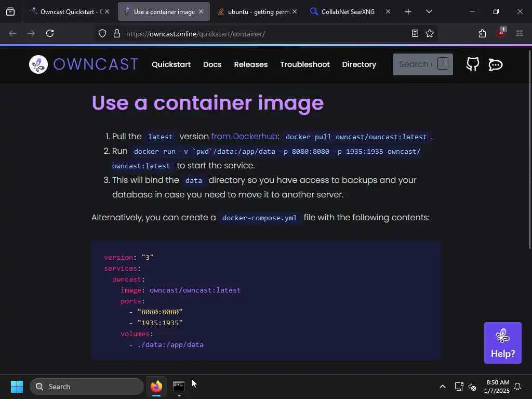Go forward to the next page

click(31, 34)
